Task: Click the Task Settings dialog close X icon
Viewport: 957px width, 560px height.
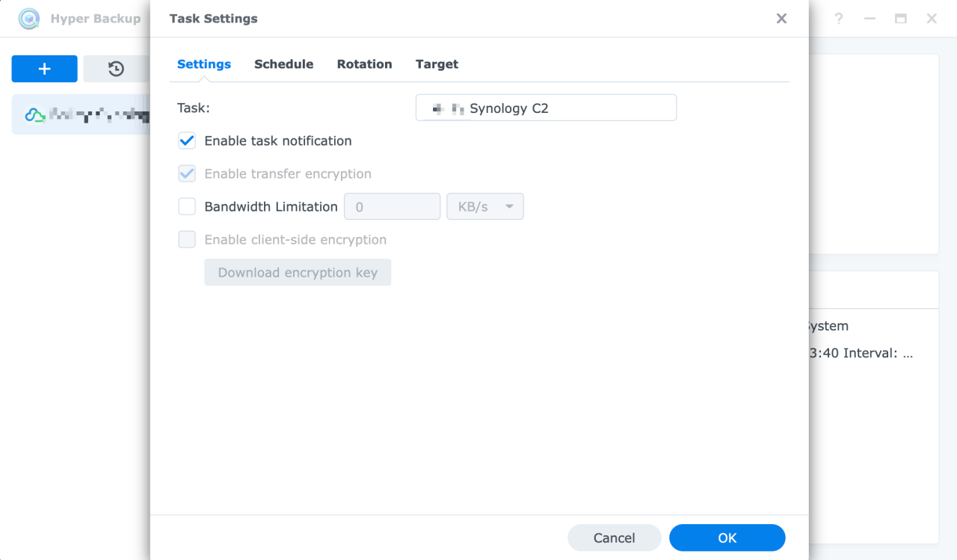Action: pyautogui.click(x=781, y=18)
